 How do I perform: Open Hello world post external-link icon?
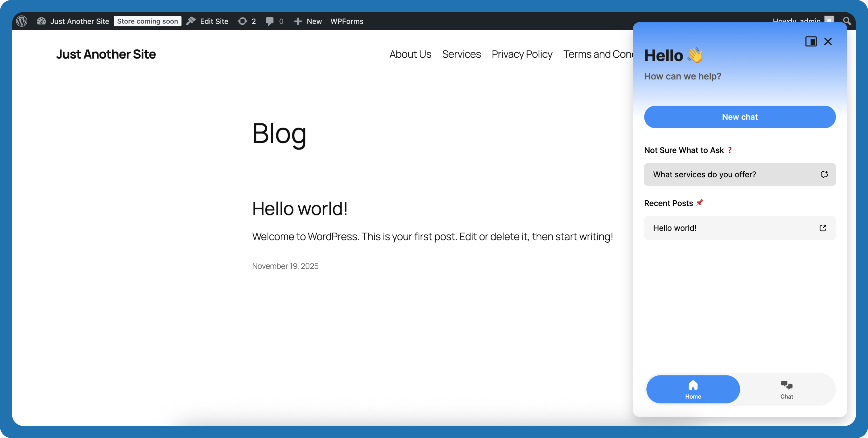(823, 228)
